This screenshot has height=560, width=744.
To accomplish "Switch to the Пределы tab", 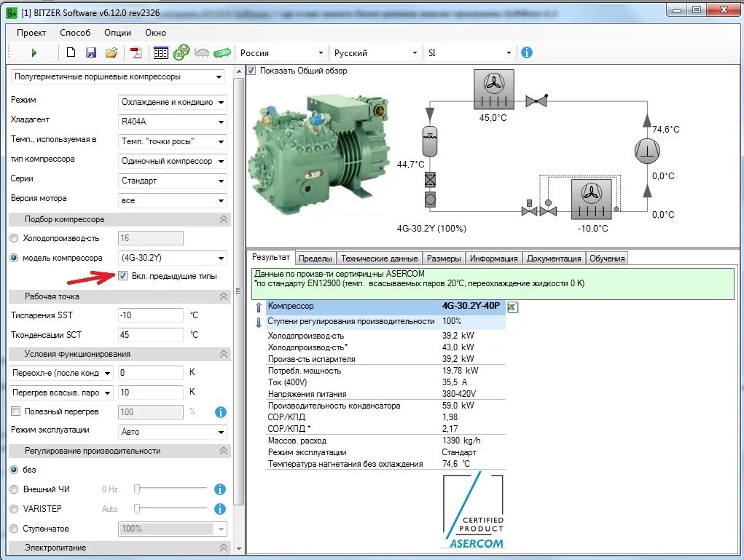I will (x=316, y=259).
